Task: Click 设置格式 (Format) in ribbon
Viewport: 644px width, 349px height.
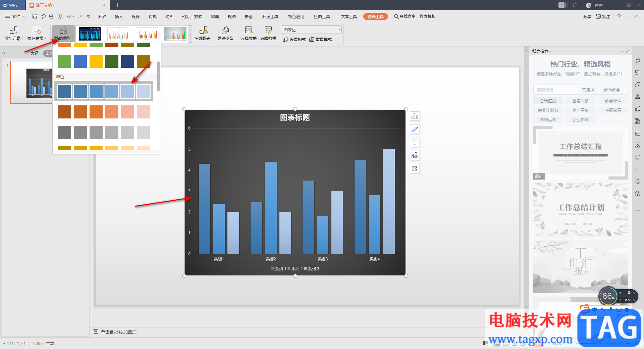Action: tap(294, 39)
